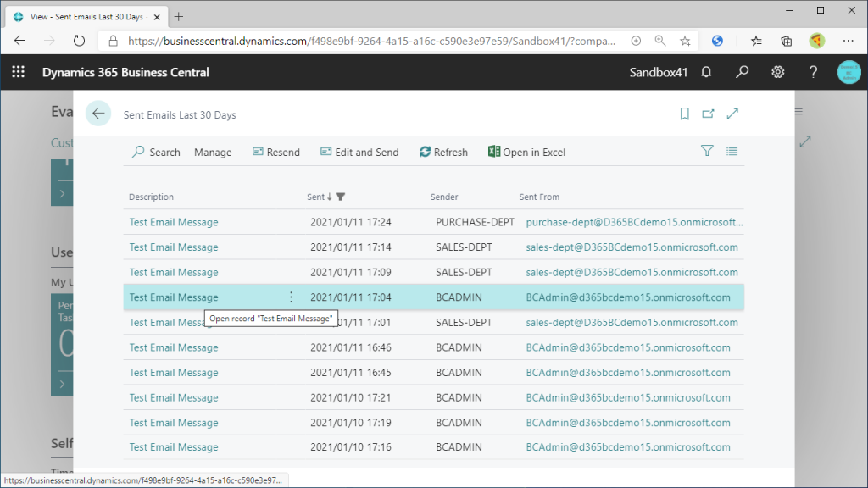Open the Test Email Message sent at 17:14
Screen dimensions: 868x488
[x=174, y=247]
